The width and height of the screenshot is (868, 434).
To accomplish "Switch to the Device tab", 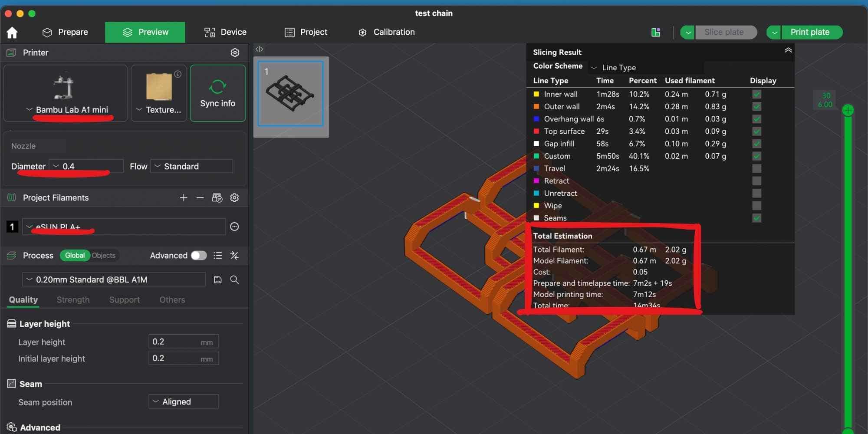I will click(225, 32).
